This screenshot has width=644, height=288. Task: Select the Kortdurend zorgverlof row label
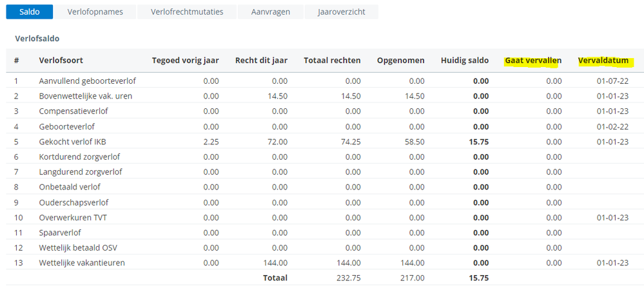point(80,157)
